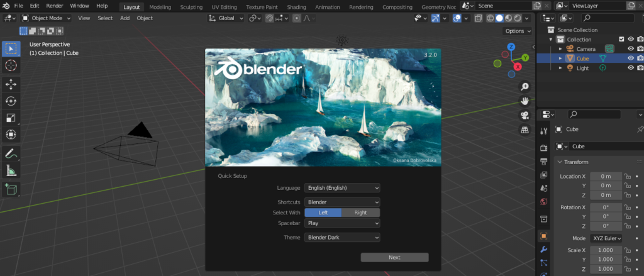The width and height of the screenshot is (644, 276).
Task: Uncheck the Collection exclude checkbox
Action: pos(621,40)
